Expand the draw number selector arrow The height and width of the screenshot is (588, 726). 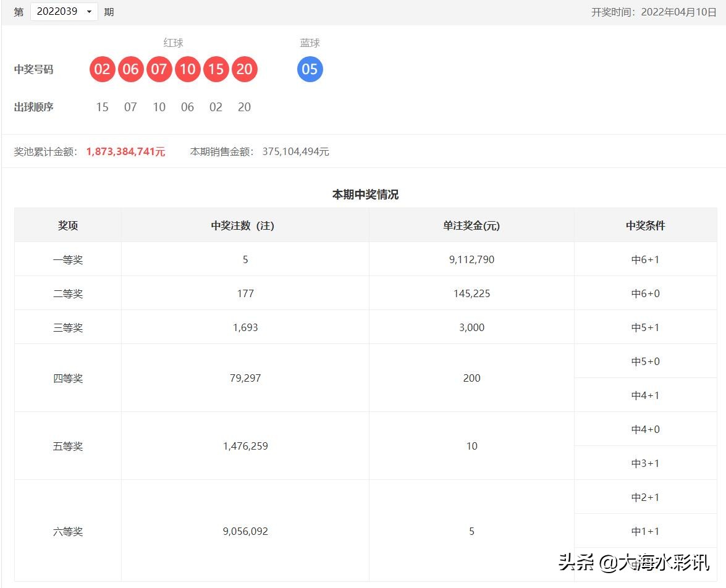point(88,11)
